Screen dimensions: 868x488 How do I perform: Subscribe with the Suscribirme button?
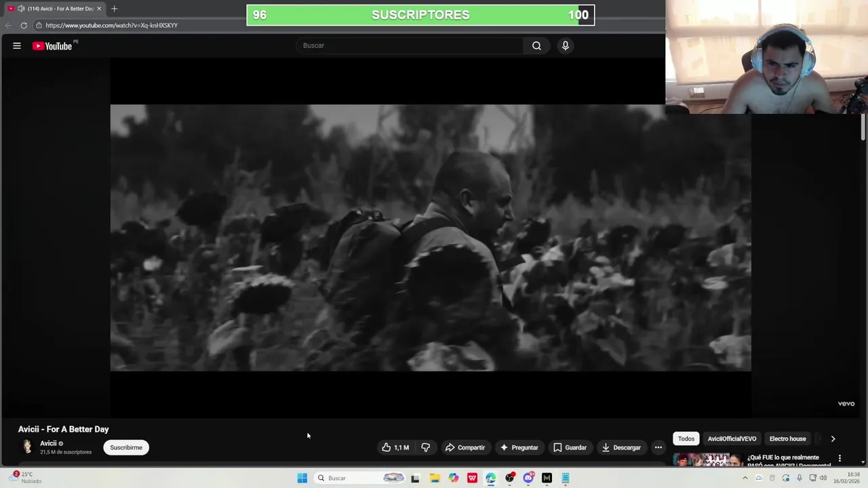point(126,447)
